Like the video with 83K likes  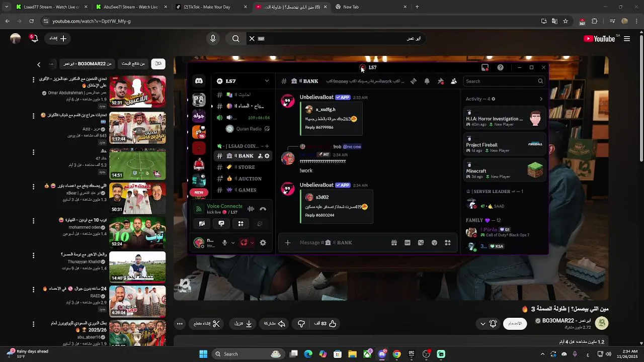pos(326,324)
